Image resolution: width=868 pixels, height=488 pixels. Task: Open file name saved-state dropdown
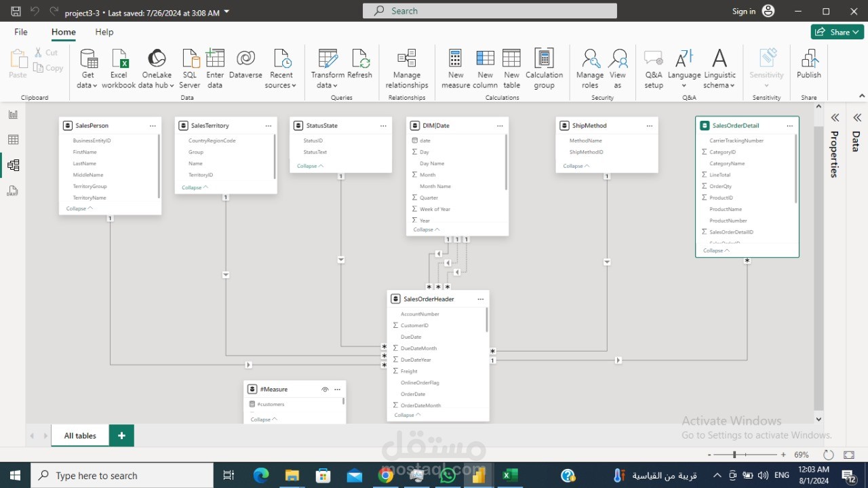[226, 12]
